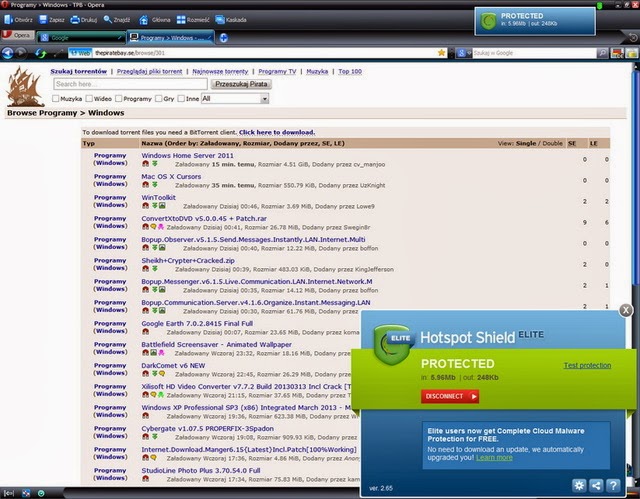The height and width of the screenshot is (499, 640).
Task: Open Szukaj torrentów link
Action: click(x=78, y=71)
